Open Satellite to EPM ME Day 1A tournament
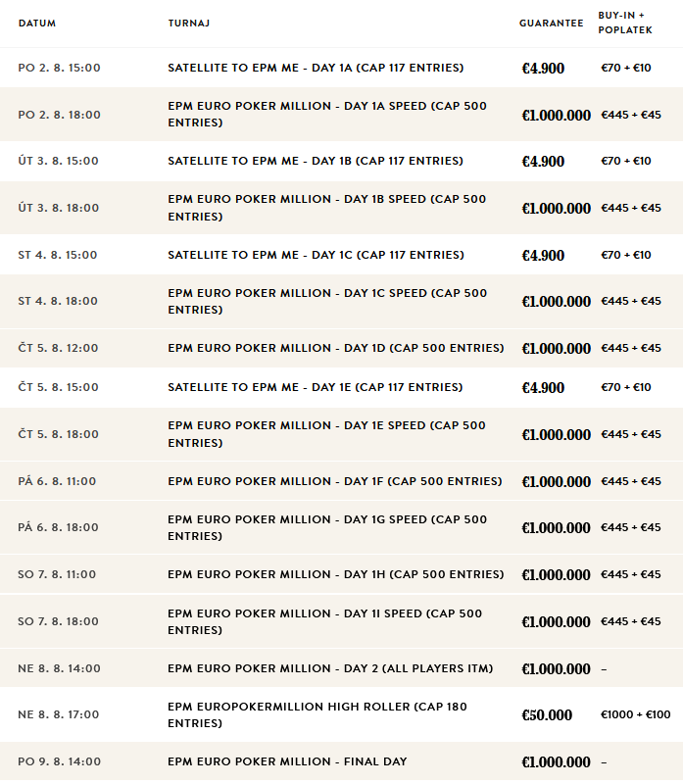Image resolution: width=683 pixels, height=784 pixels. (341, 68)
